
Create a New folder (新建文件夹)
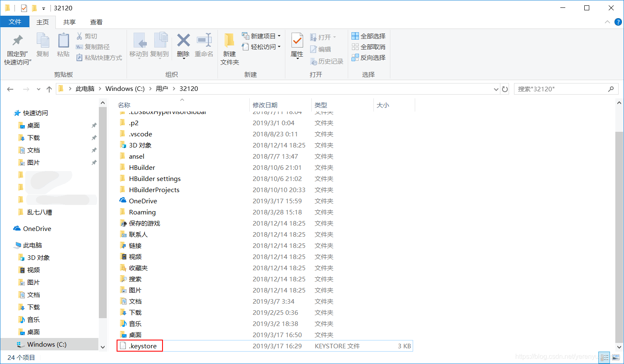point(230,49)
